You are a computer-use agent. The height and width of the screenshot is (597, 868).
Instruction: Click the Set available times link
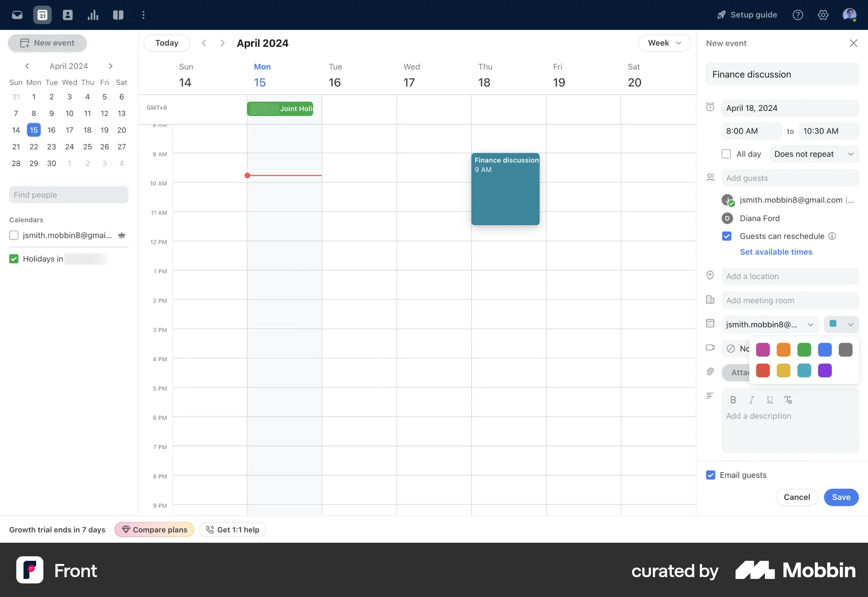click(x=776, y=252)
